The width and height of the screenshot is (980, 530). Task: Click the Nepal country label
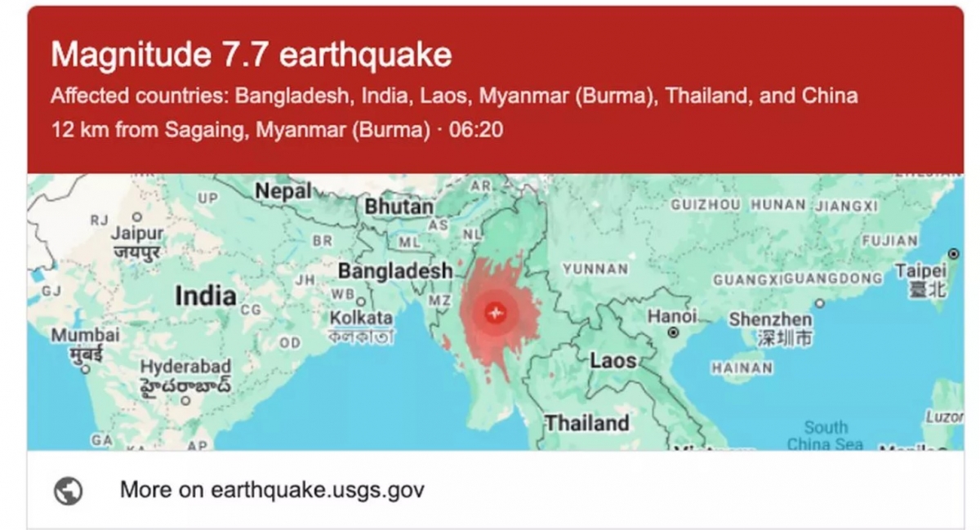[282, 190]
